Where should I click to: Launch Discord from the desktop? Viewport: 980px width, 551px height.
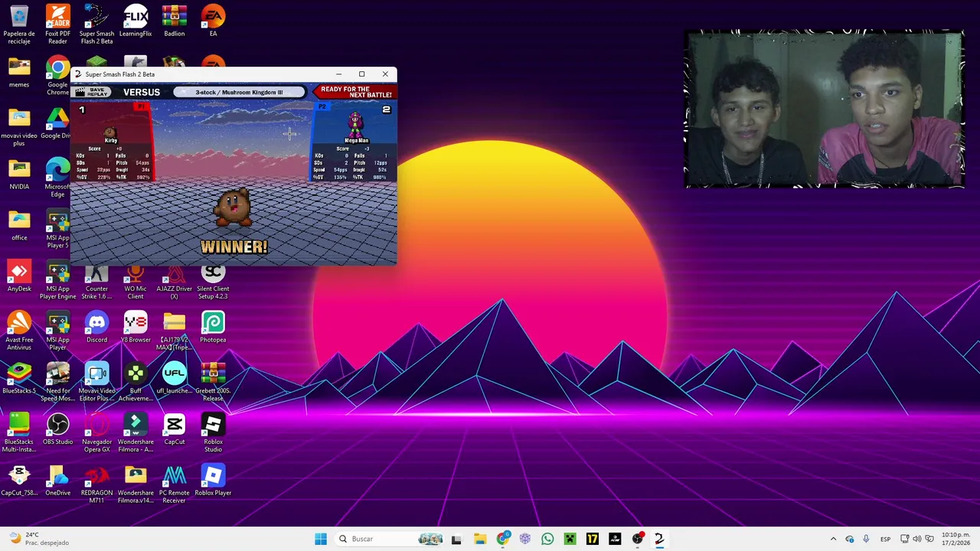point(96,328)
